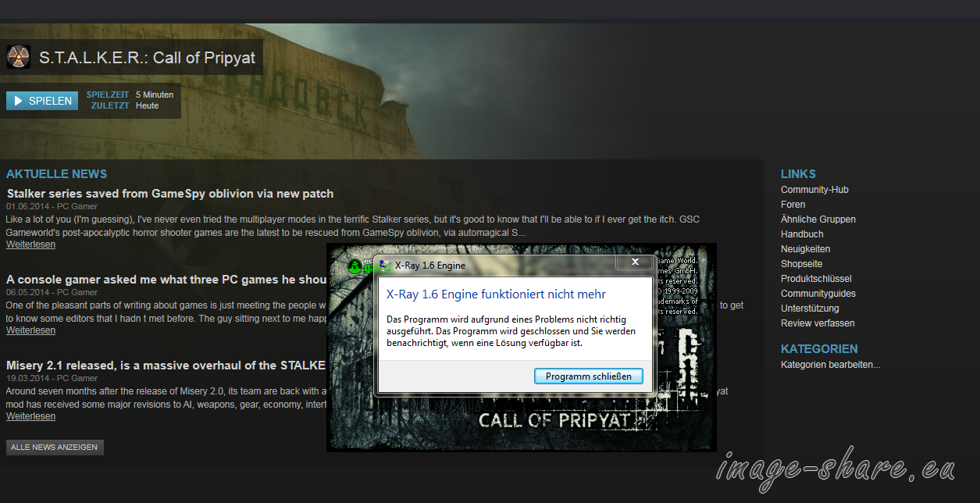Viewport: 980px width, 503px height.
Task: Click the AKTUELLE NEWS heading
Action: (56, 174)
